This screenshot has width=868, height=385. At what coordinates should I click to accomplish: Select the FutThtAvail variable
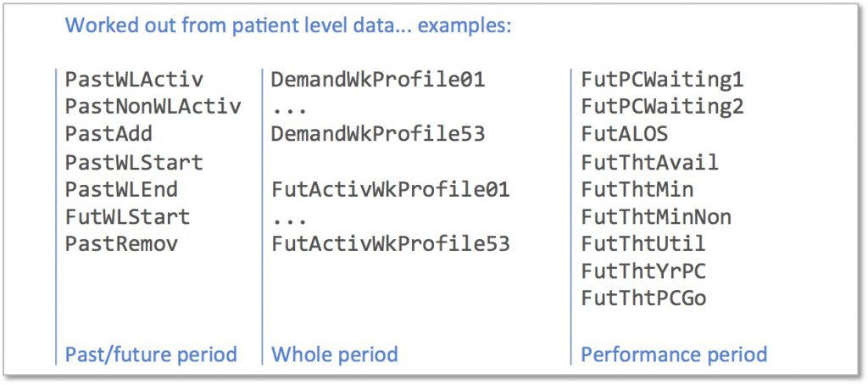[x=649, y=162]
